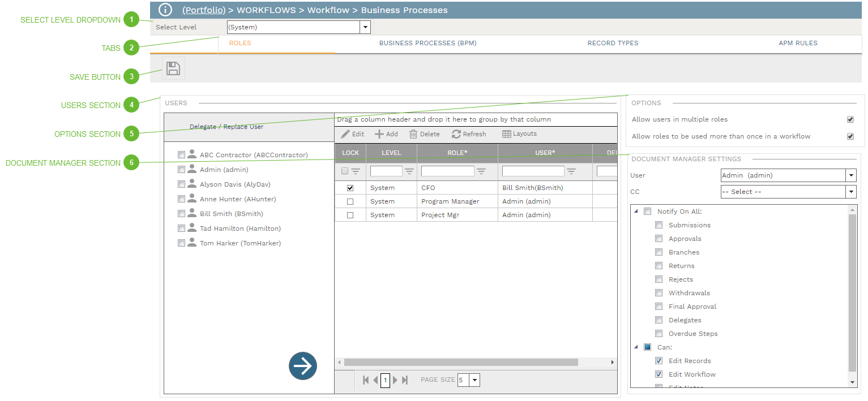Click the Add plus icon in grid toolbar
The width and height of the screenshot is (868, 401).
pos(379,134)
